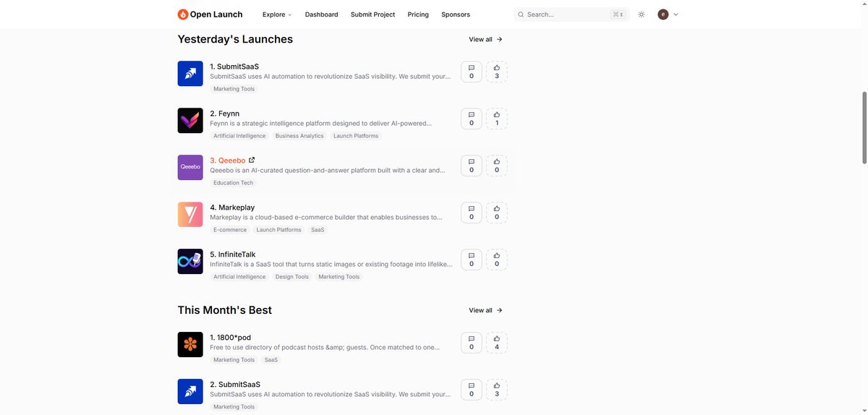The image size is (868, 415).
Task: Select Marketing Tools tag under first SubmitSaaS
Action: pyautogui.click(x=234, y=89)
